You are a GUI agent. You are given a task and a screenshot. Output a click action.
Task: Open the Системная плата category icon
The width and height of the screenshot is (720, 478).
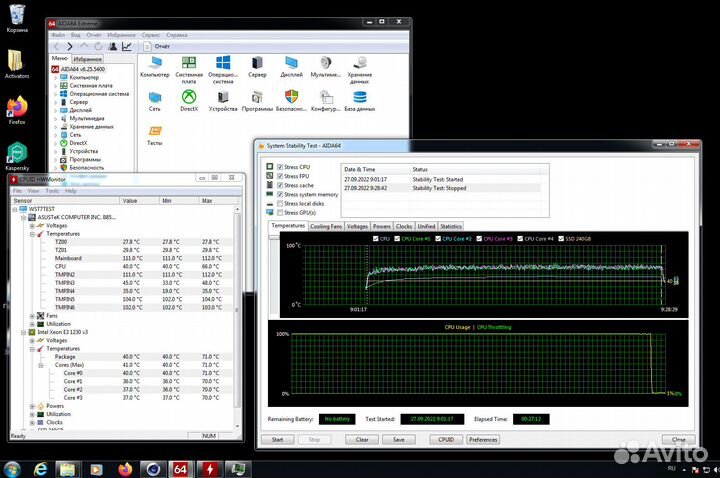[x=189, y=70]
